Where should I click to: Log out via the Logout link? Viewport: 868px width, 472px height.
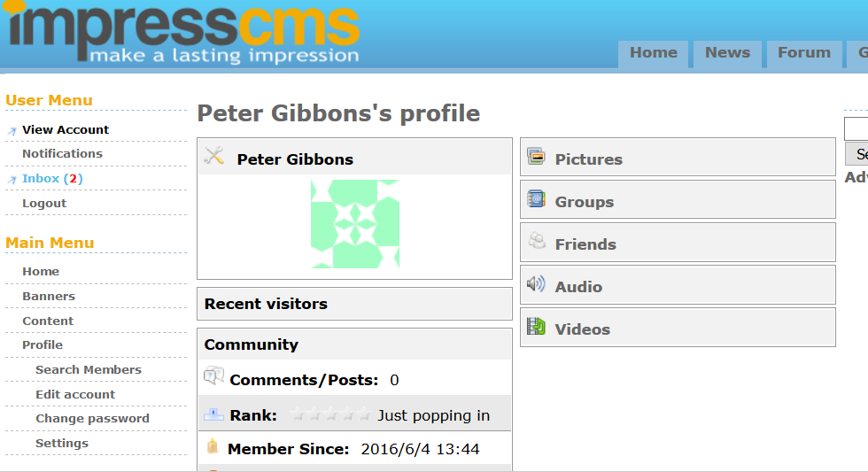(44, 203)
